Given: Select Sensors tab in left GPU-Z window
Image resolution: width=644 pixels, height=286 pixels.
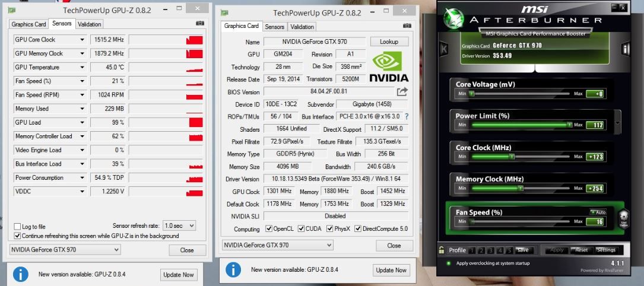Looking at the screenshot, I should (x=62, y=23).
